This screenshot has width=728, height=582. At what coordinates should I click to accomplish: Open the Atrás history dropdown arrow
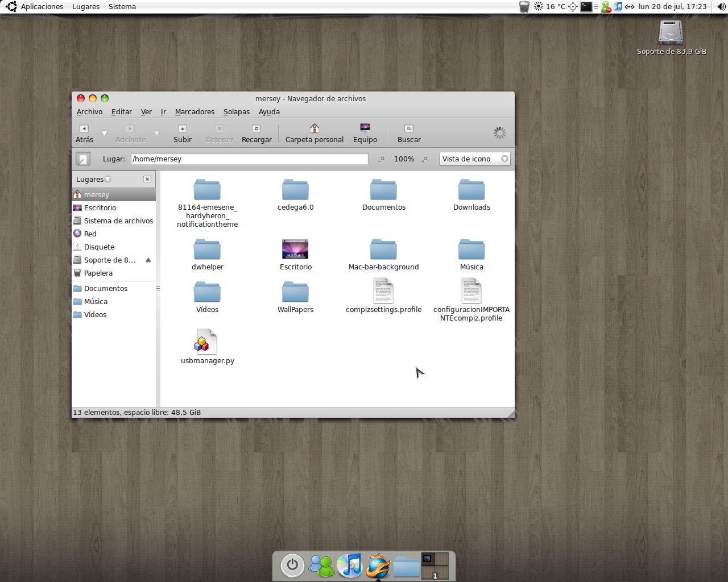pos(104,134)
